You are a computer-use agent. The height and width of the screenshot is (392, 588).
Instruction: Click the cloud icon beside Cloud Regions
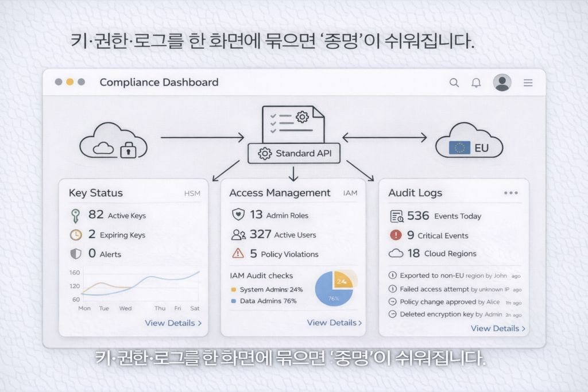click(x=396, y=253)
